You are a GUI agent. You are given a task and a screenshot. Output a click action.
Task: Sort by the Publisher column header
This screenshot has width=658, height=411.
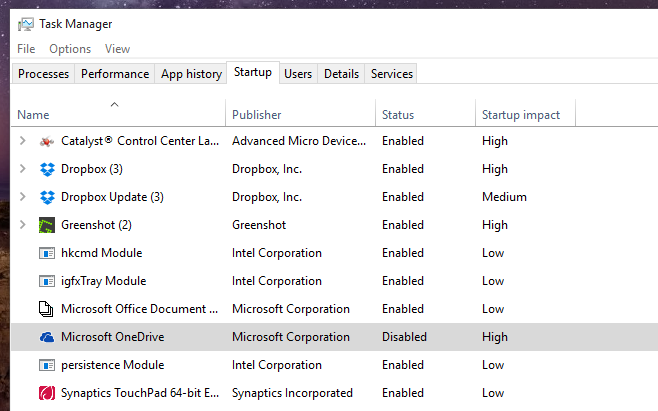point(300,115)
